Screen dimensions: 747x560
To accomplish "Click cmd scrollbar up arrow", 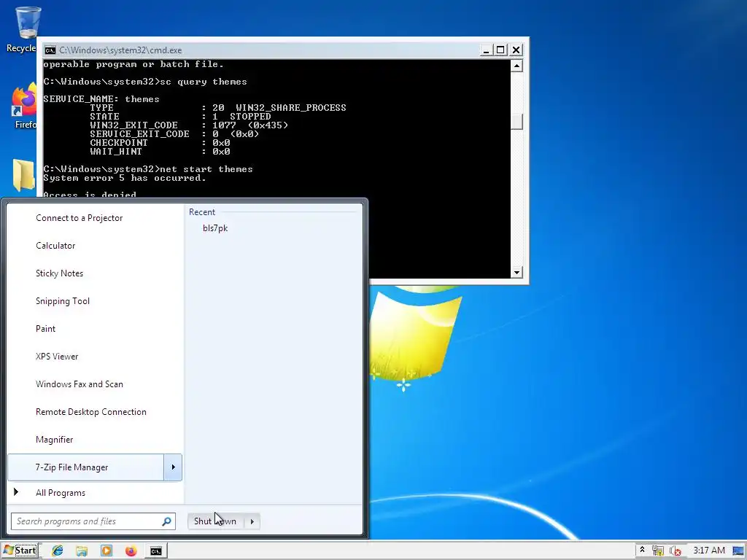I will point(516,66).
